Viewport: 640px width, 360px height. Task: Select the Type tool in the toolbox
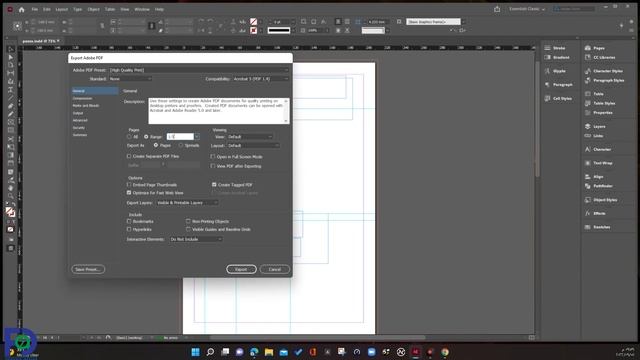coord(11,90)
